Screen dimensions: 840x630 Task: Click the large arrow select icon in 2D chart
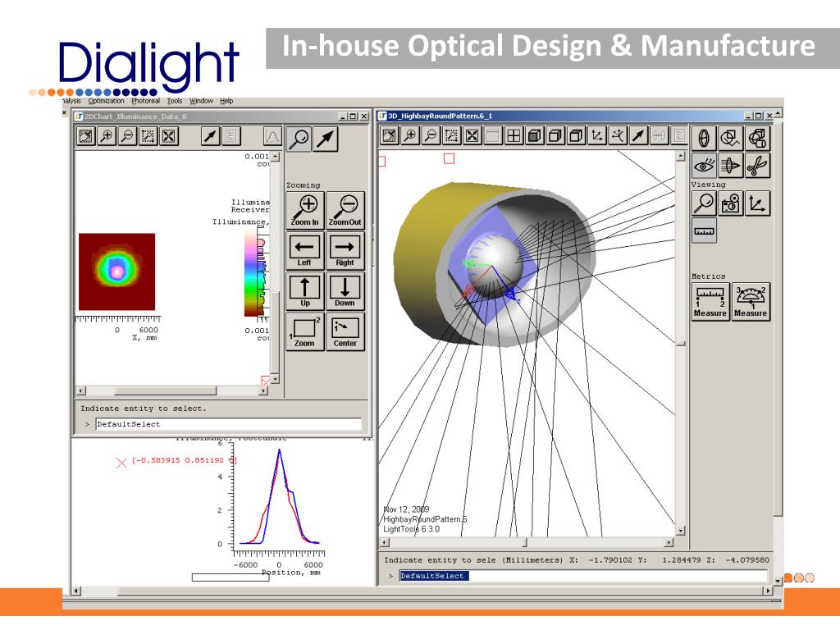coord(326,139)
